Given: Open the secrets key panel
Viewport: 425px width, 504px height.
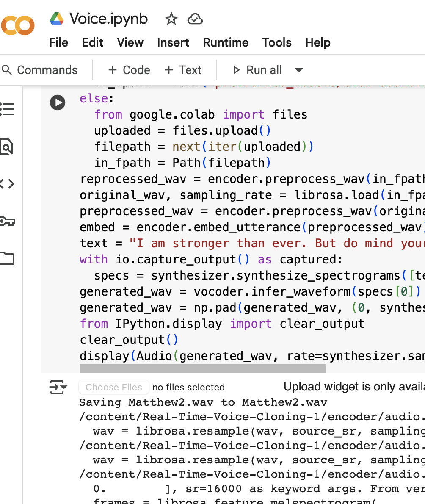Looking at the screenshot, I should 7,221.
